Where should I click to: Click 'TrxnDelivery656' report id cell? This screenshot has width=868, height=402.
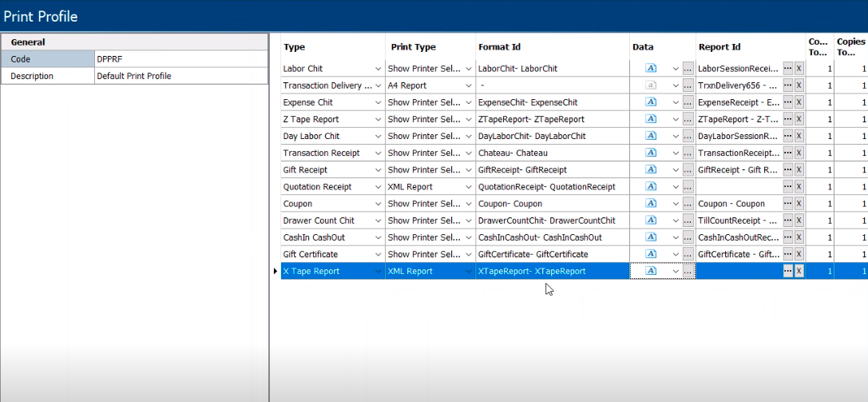click(x=739, y=86)
